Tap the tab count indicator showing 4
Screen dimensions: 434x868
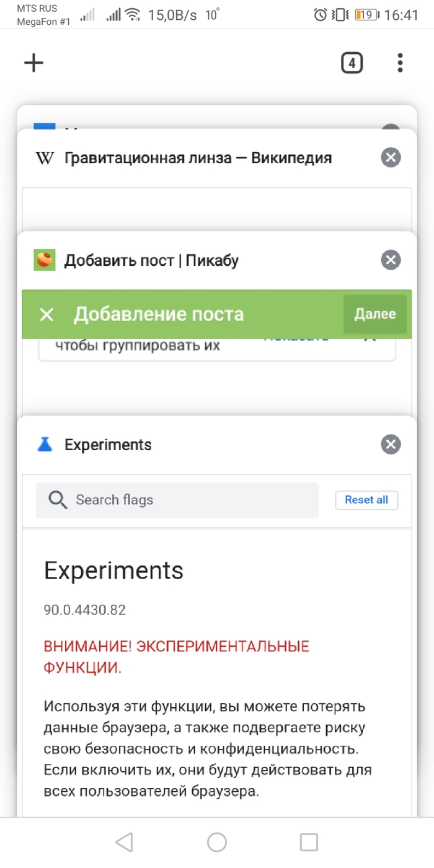352,63
